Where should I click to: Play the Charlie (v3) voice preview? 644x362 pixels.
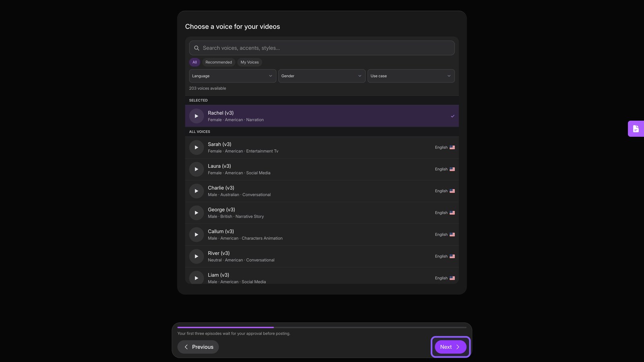point(196,191)
